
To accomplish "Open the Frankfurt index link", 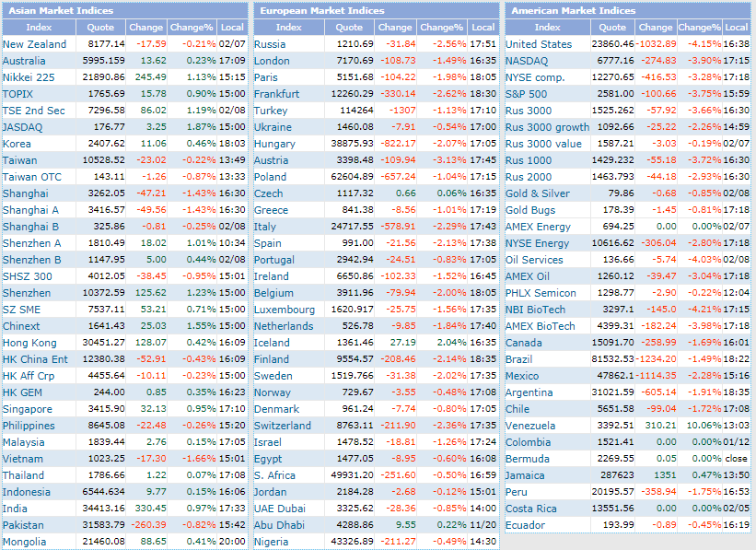I will [x=277, y=94].
